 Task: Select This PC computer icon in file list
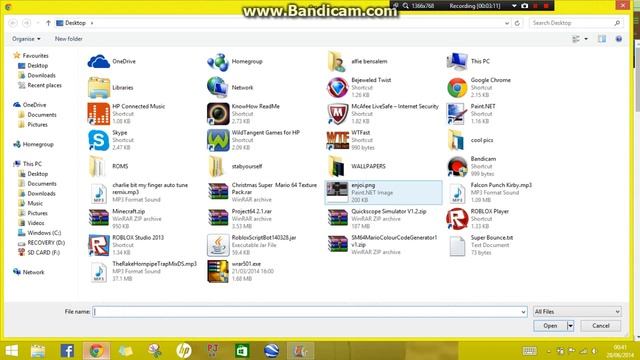(x=457, y=62)
